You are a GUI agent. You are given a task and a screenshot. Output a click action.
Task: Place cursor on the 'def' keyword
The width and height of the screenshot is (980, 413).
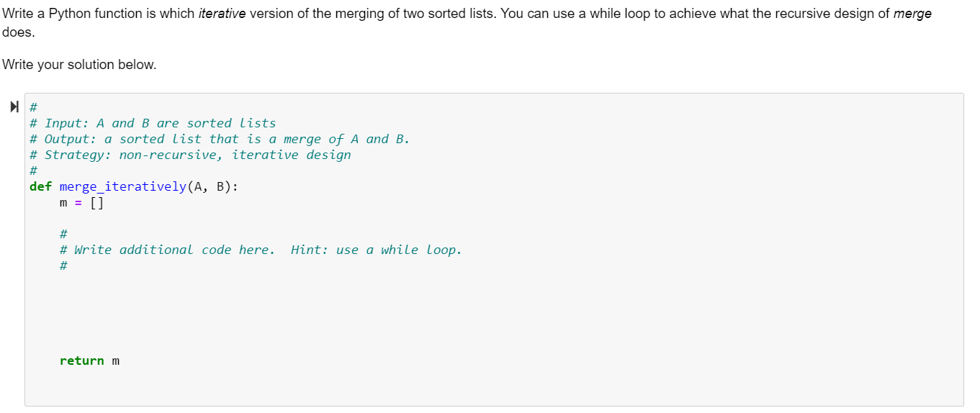coord(40,186)
